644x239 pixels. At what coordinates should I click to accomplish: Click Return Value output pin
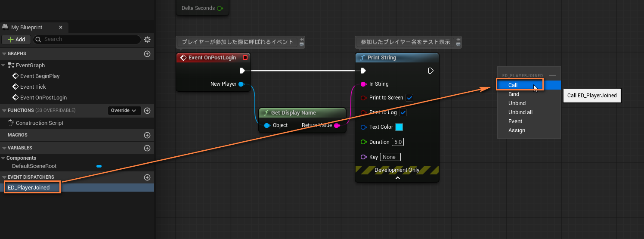click(337, 125)
